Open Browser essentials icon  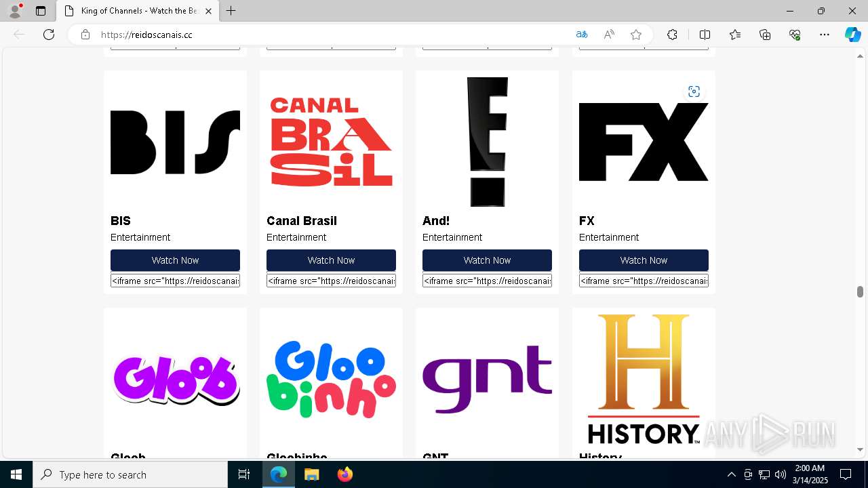pyautogui.click(x=795, y=35)
